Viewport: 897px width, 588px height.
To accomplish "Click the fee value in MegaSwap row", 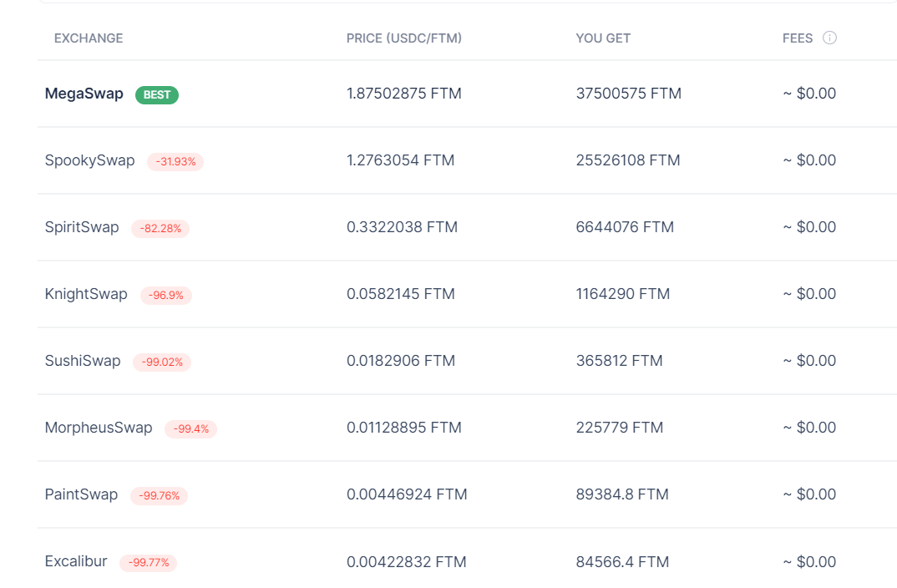I will pyautogui.click(x=809, y=94).
